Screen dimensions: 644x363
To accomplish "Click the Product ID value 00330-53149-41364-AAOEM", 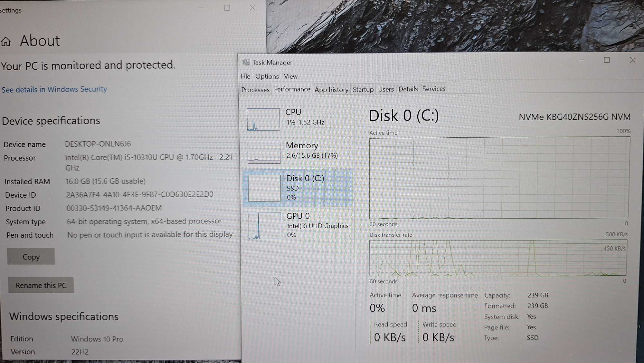I will click(114, 208).
